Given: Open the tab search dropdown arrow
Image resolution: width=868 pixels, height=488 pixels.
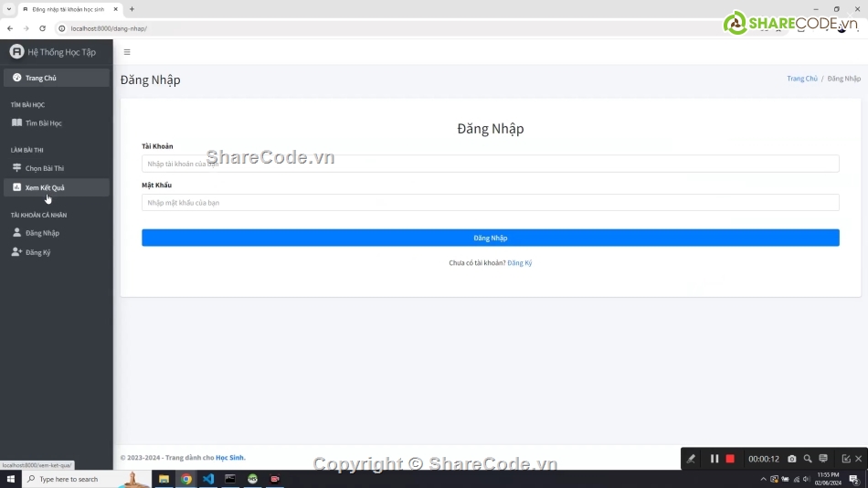Looking at the screenshot, I should click(x=9, y=9).
